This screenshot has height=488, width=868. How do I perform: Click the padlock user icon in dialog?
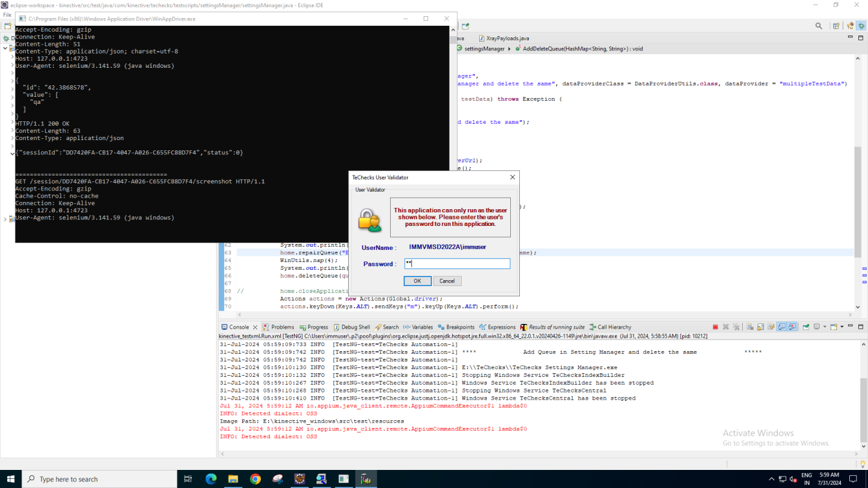(x=370, y=221)
